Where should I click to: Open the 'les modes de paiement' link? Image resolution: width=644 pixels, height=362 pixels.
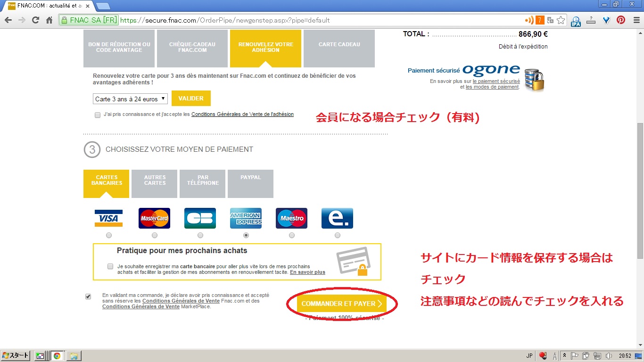pos(492,87)
